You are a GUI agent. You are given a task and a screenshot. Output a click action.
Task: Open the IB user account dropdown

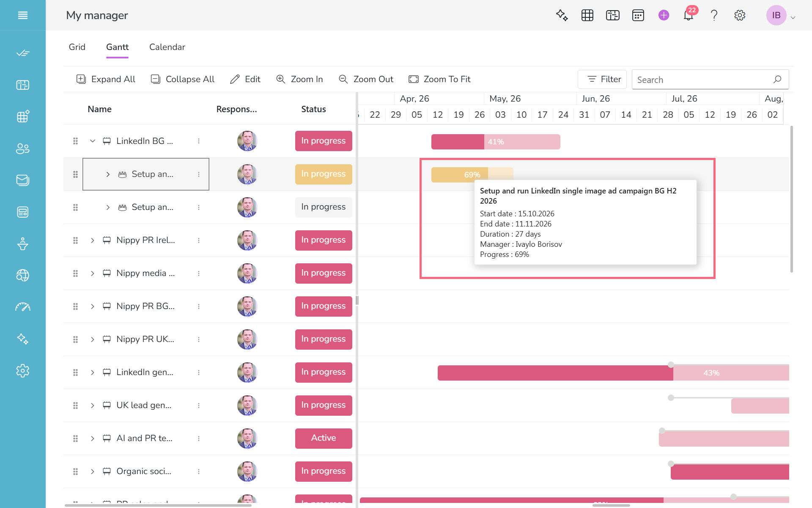(x=781, y=16)
